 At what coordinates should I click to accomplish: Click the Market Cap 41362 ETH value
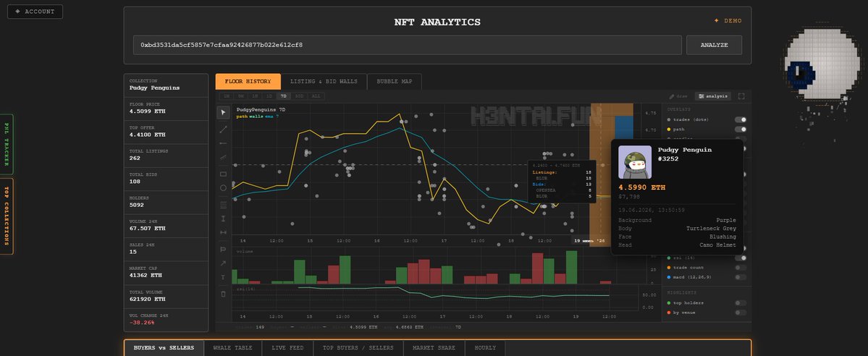coord(146,275)
